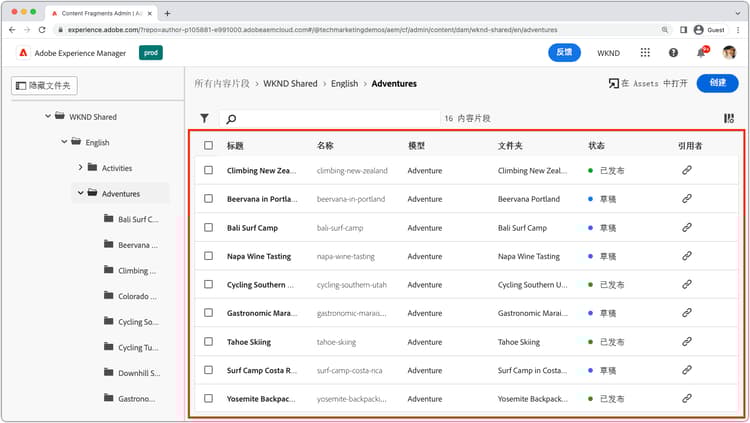The width and height of the screenshot is (750, 423).
Task: Collapse the English folder chevron
Action: pos(64,142)
